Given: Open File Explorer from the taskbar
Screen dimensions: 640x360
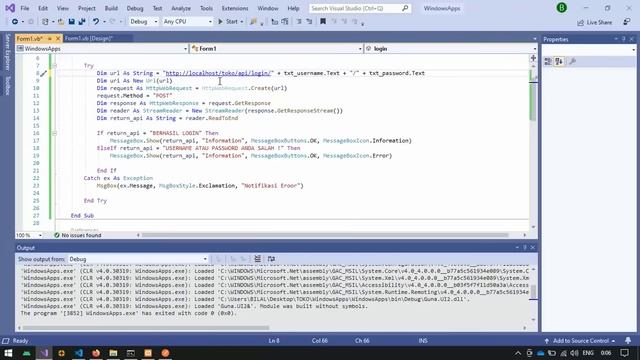Looking at the screenshot, I should click(113, 353).
